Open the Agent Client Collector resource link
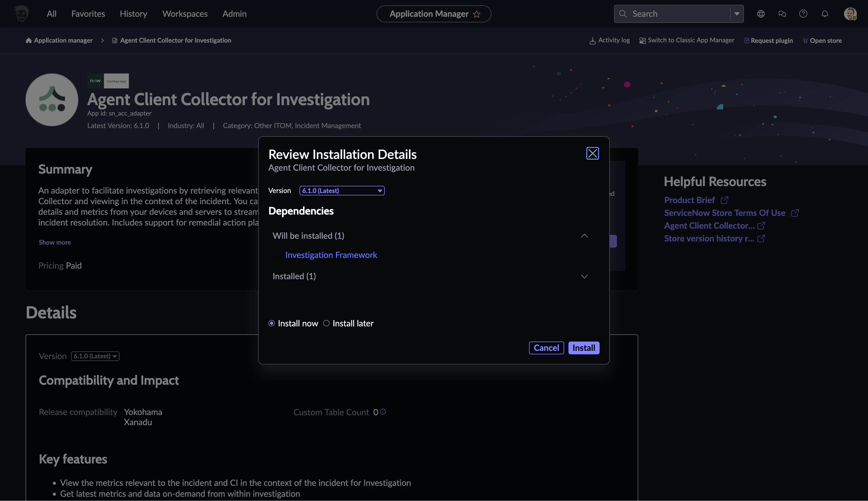Viewport: 868px width, 501px height. (709, 226)
